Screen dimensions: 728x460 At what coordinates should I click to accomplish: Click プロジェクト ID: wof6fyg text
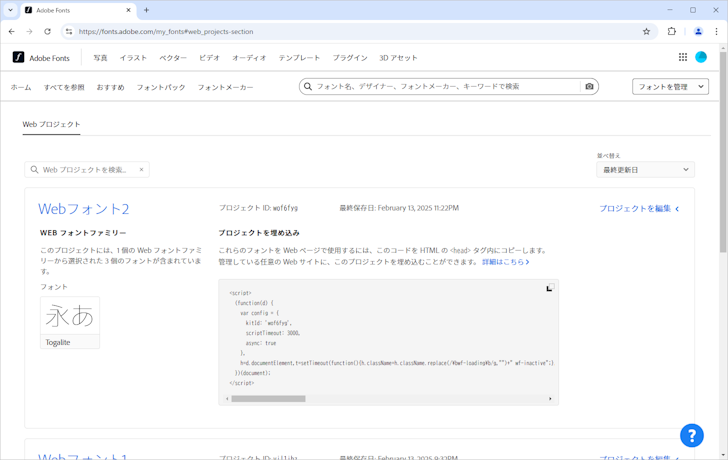[258, 208]
